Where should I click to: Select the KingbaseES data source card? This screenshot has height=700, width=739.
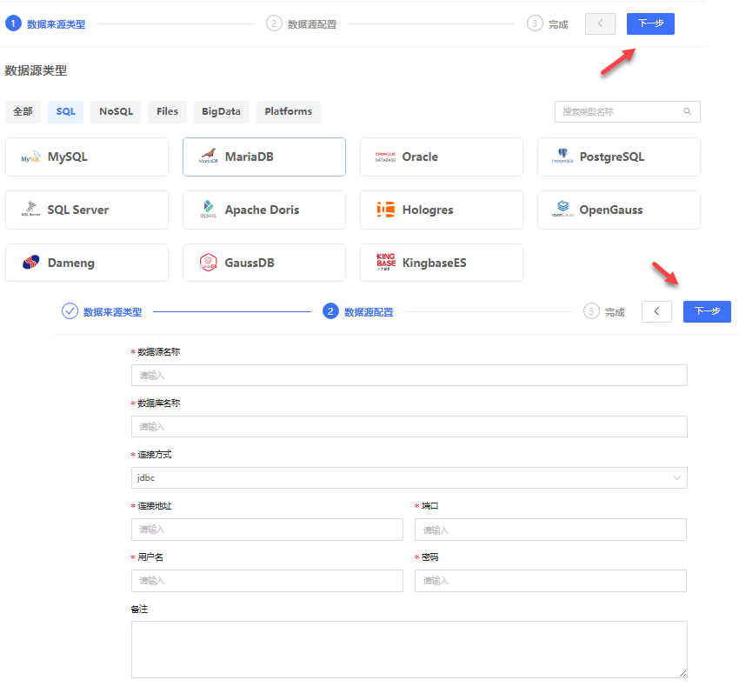pos(442,263)
